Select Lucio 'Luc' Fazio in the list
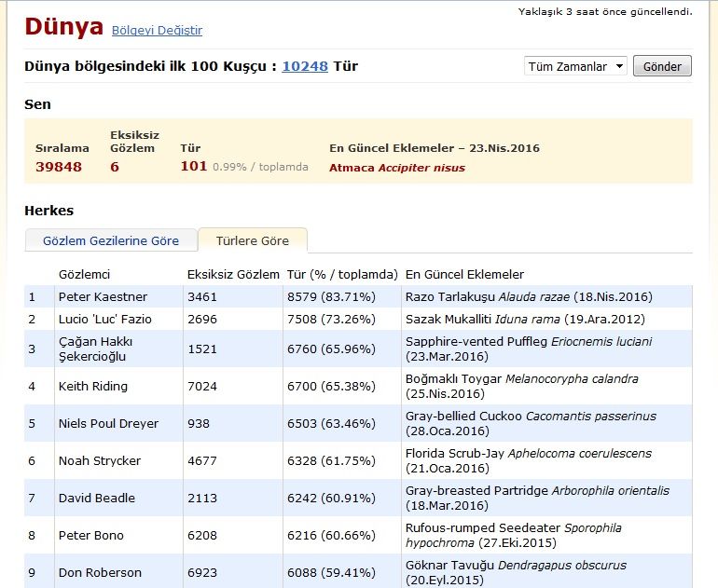Viewport: 718px width, 588px height. pos(104,320)
